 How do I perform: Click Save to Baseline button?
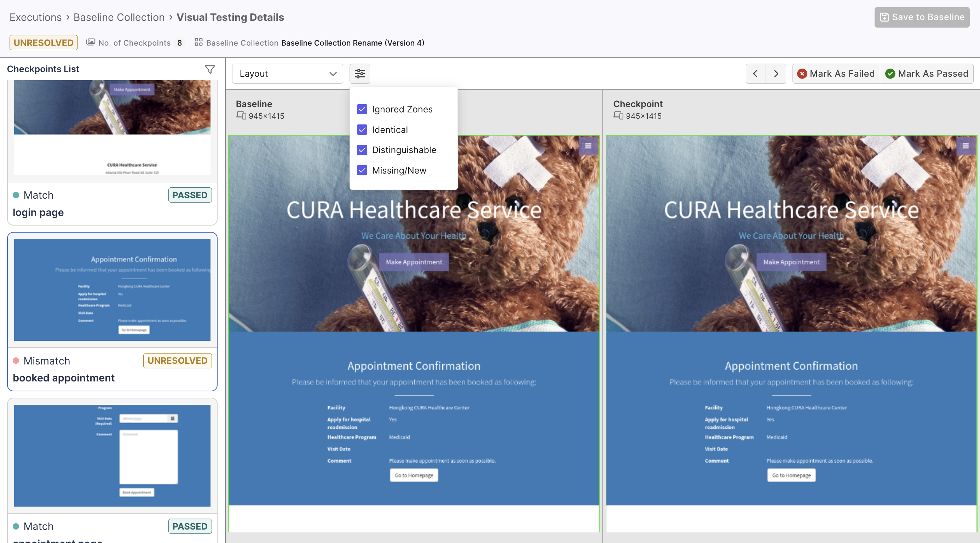pyautogui.click(x=922, y=17)
